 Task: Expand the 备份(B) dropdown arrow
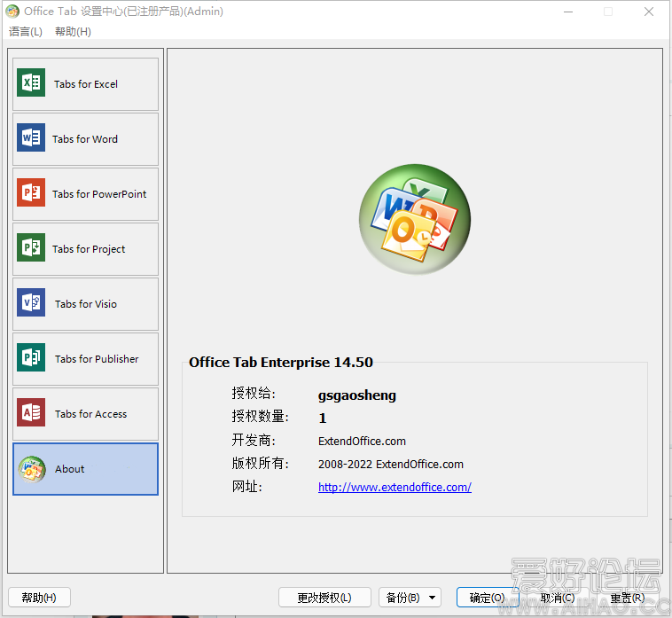tap(433, 598)
